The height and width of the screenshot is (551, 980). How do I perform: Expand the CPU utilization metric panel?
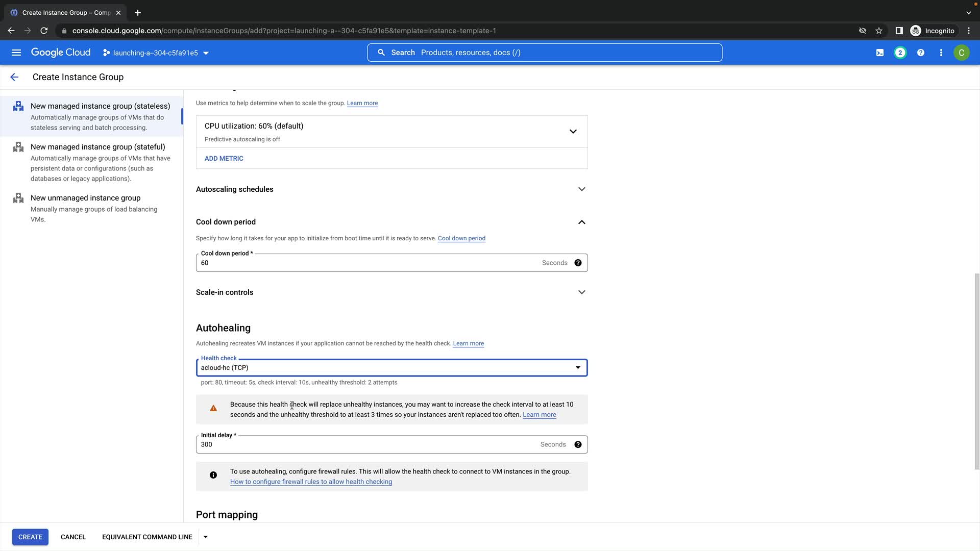tap(573, 132)
